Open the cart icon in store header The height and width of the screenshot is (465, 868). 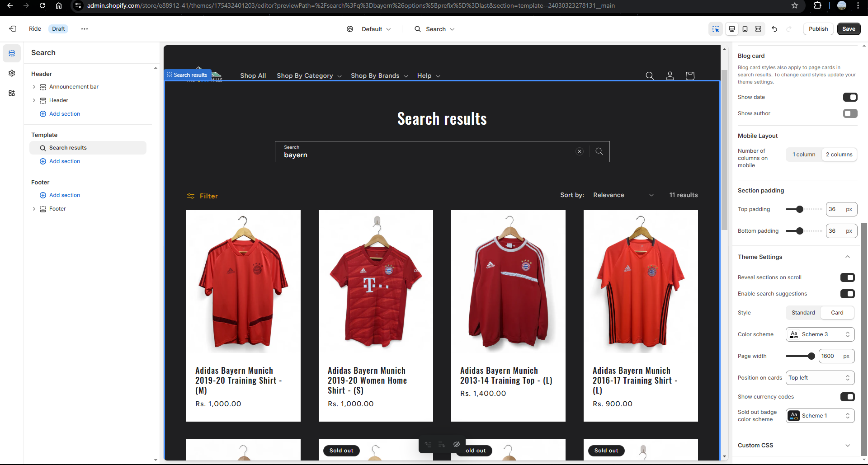690,76
